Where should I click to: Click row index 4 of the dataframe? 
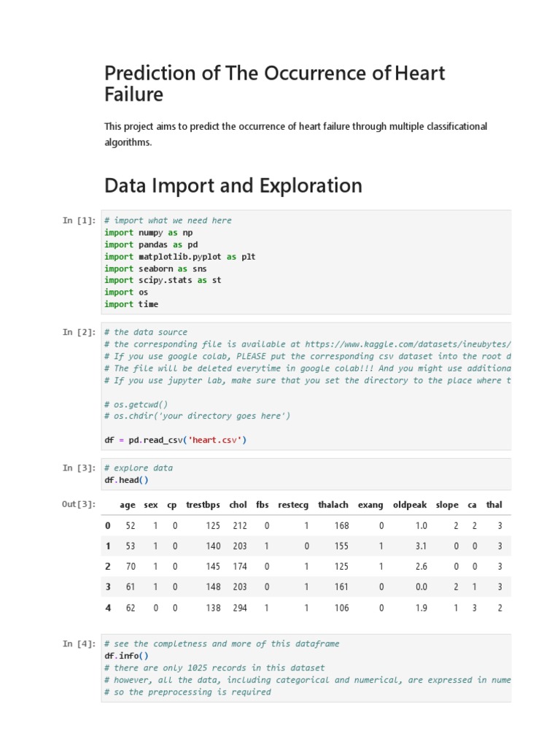[108, 608]
